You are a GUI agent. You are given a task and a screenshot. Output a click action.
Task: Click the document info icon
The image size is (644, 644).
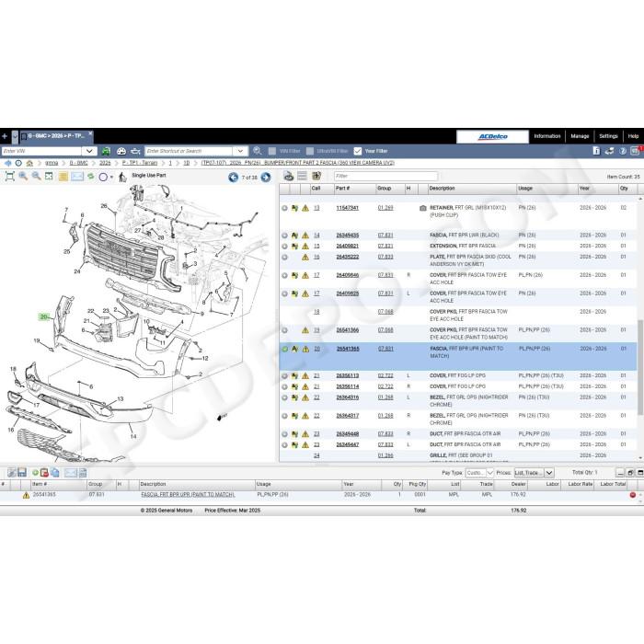tap(596, 151)
